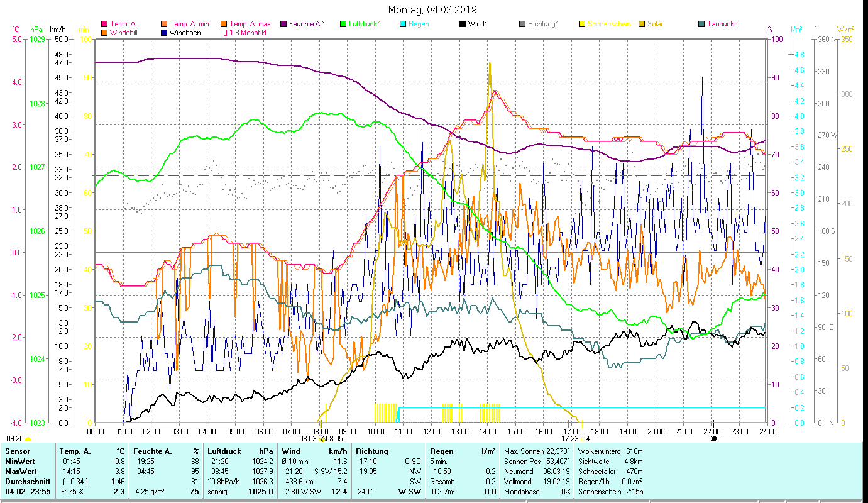Click the moon marker below 22:00

coord(713,439)
